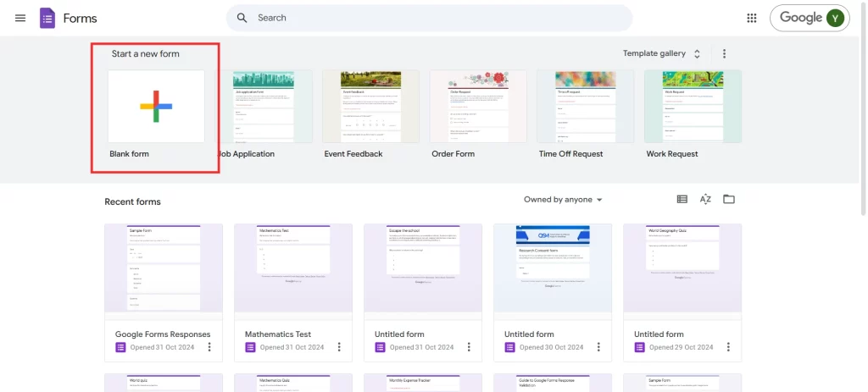Viewport: 868px width, 392px height.
Task: Open more menu for Mathematics Test
Action: 339,347
